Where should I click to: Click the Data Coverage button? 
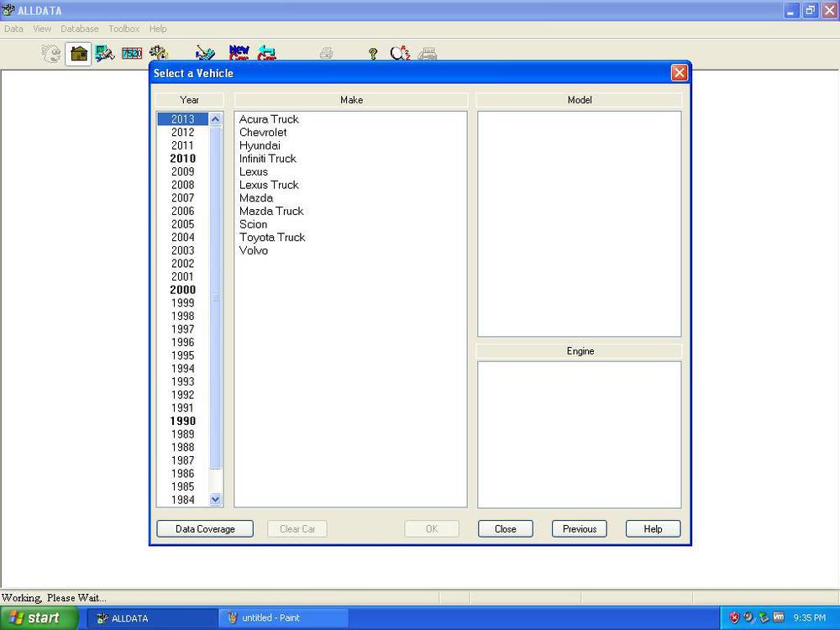pos(205,528)
